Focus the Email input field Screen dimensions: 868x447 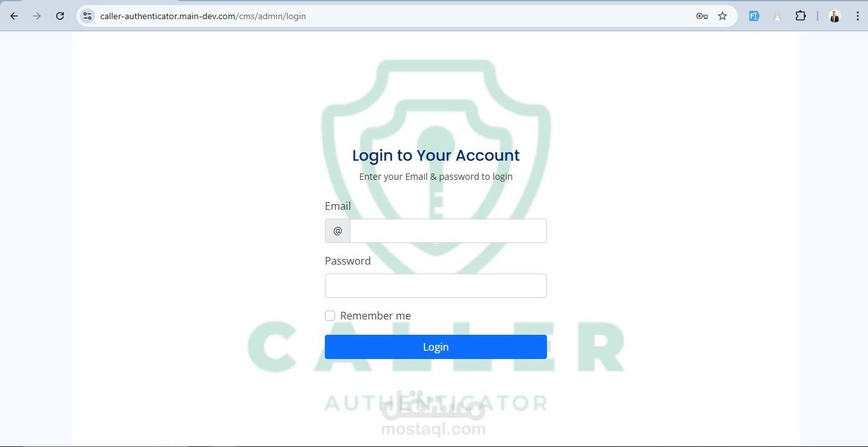[x=448, y=231]
